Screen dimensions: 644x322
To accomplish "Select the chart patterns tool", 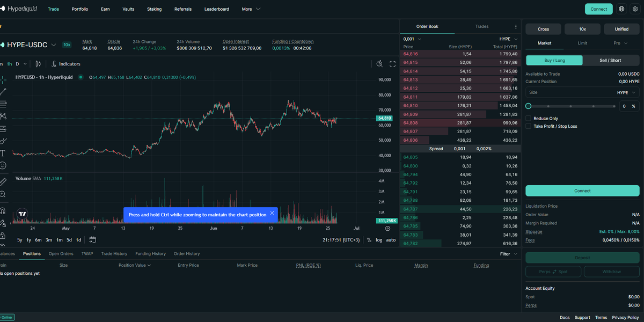I will coord(3,116).
